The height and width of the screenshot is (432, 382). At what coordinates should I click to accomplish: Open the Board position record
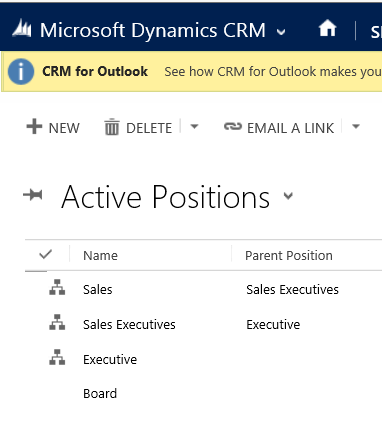[x=100, y=394]
